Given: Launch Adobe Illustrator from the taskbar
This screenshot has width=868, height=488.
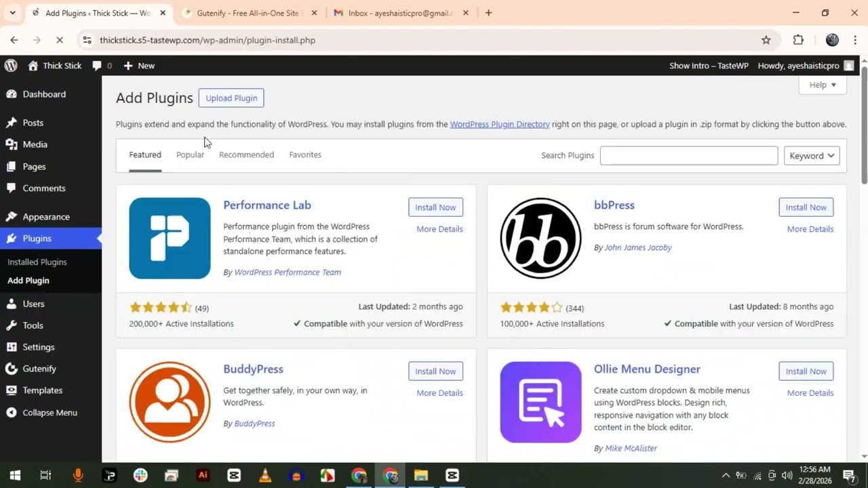Looking at the screenshot, I should (x=203, y=475).
